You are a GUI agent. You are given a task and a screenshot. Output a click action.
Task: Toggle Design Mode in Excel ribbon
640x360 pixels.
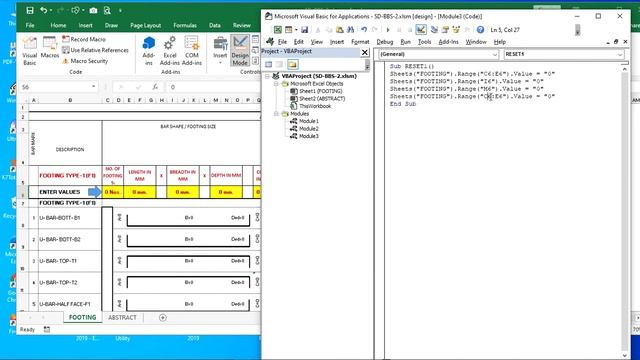[x=240, y=51]
